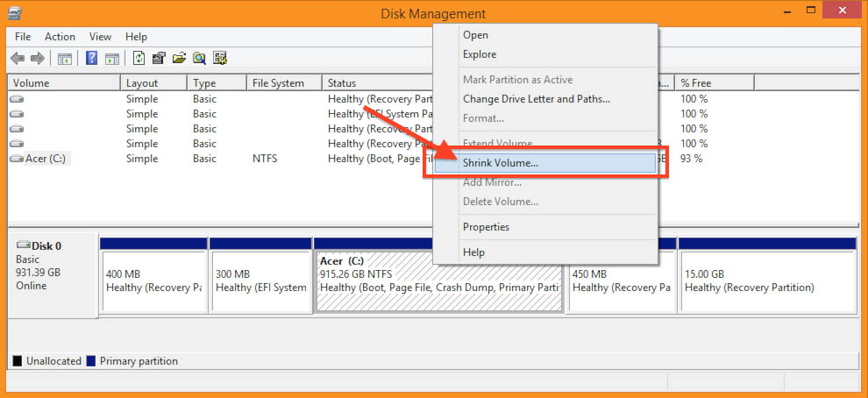Click the Unallocated legend label
Screen dimensions: 868x398
coord(53,361)
